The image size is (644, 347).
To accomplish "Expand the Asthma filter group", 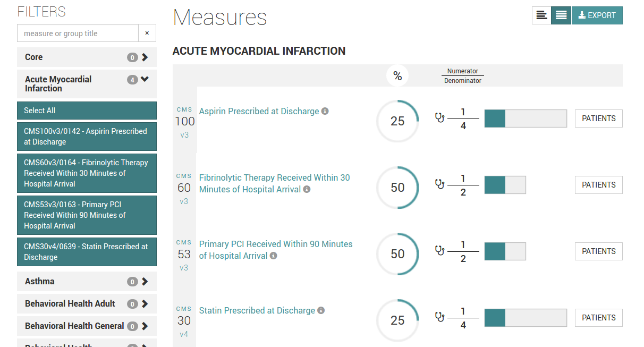I will click(x=87, y=282).
